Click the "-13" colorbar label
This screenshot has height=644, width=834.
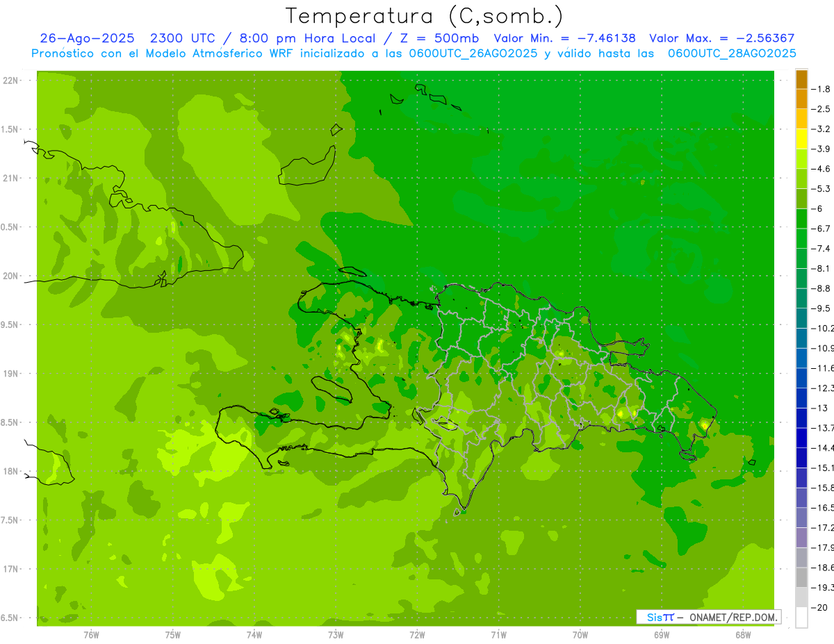coord(820,408)
